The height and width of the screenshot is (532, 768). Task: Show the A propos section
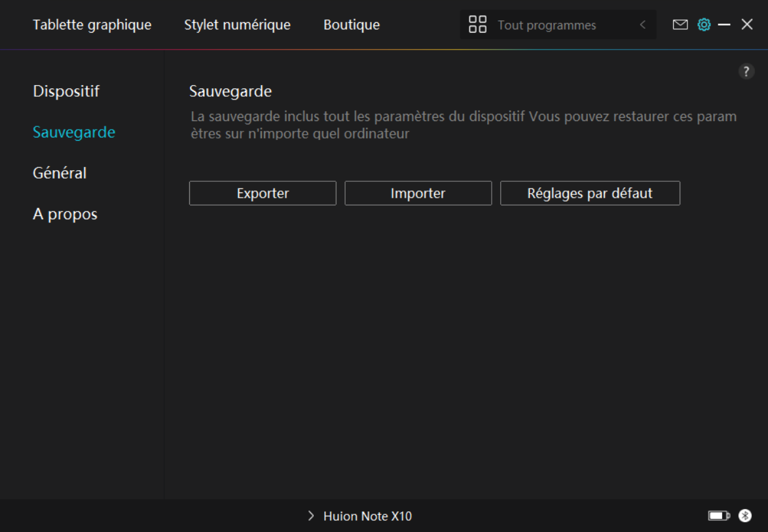(x=65, y=214)
